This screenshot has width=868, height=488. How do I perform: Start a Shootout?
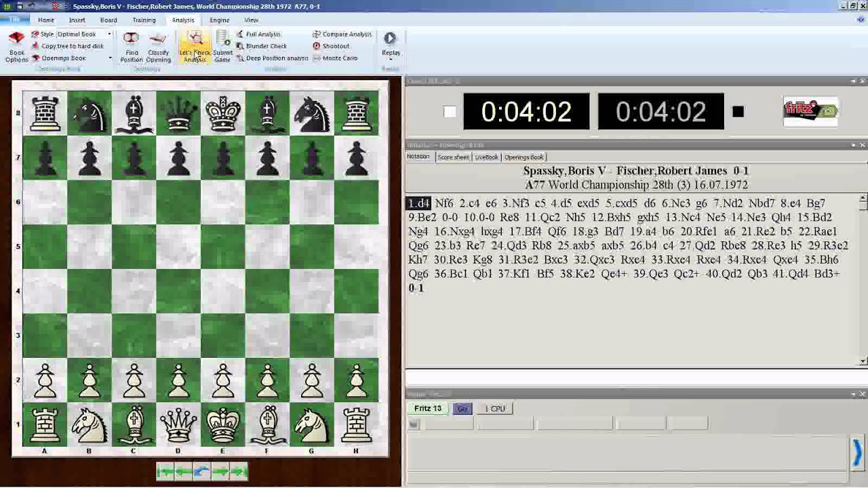[331, 46]
